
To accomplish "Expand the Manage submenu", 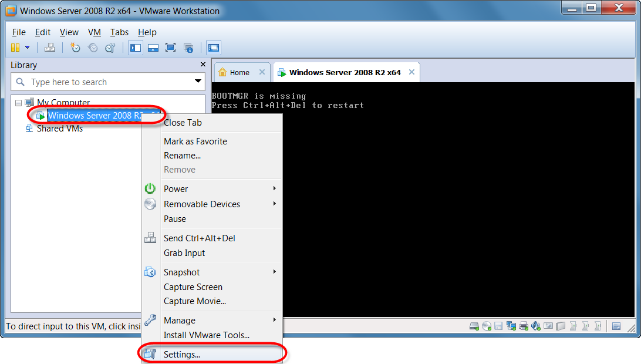I will pos(212,320).
